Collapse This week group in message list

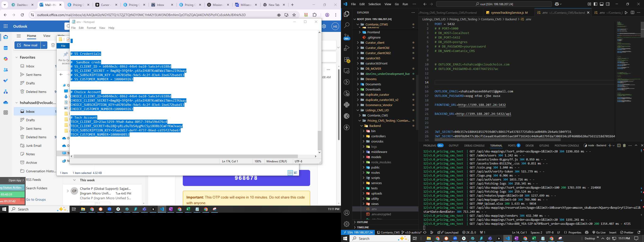click(x=74, y=180)
